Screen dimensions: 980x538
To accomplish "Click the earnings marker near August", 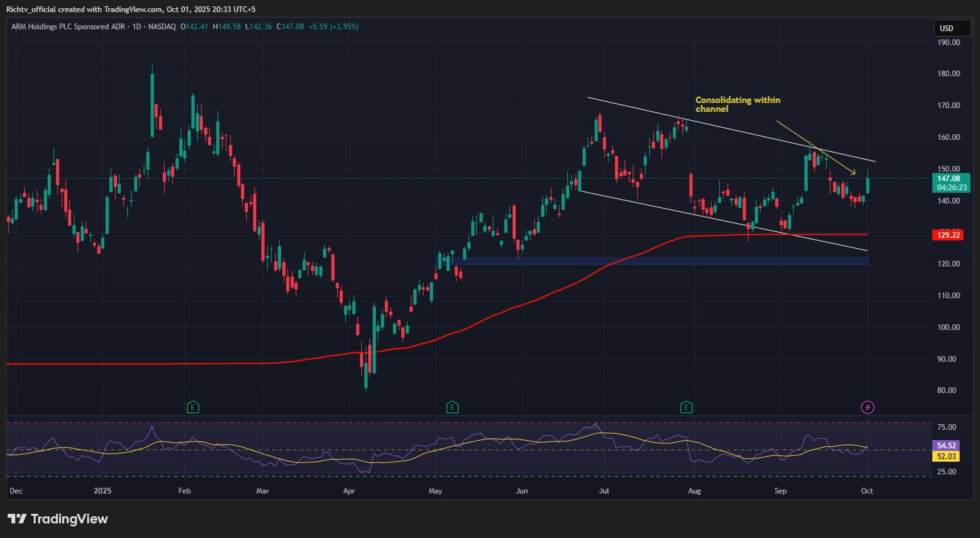I will [x=686, y=407].
